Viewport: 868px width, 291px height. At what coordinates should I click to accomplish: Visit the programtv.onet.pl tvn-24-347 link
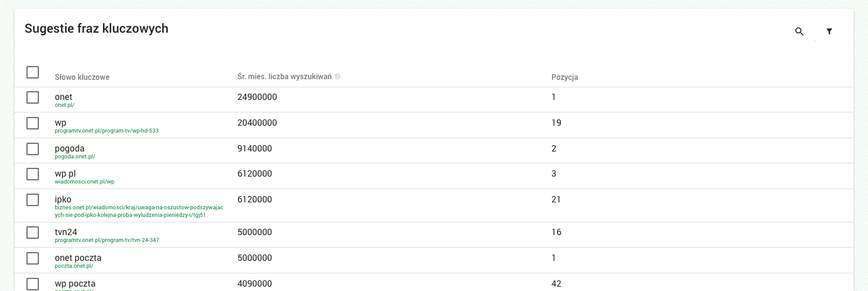coord(107,240)
